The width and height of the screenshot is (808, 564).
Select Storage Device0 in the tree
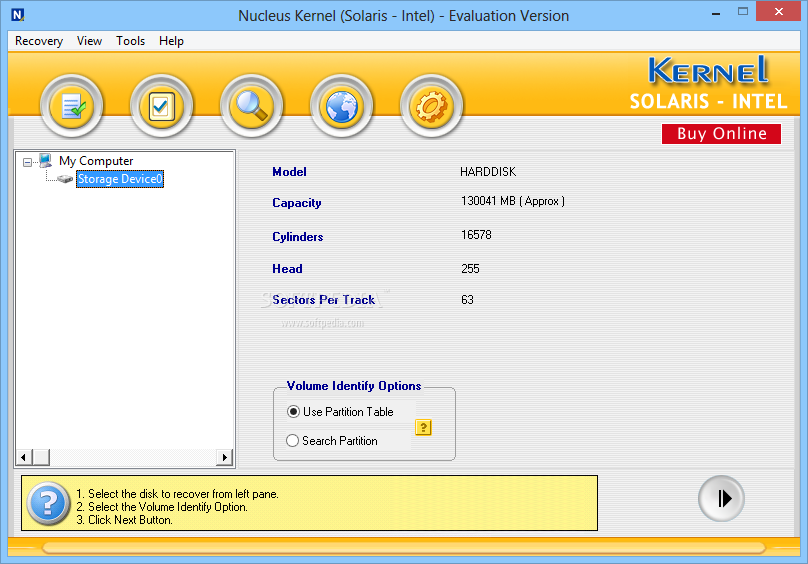(120, 179)
